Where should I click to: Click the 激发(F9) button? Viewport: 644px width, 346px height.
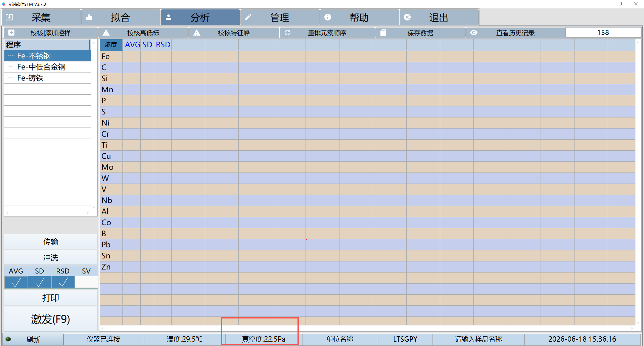(51, 319)
